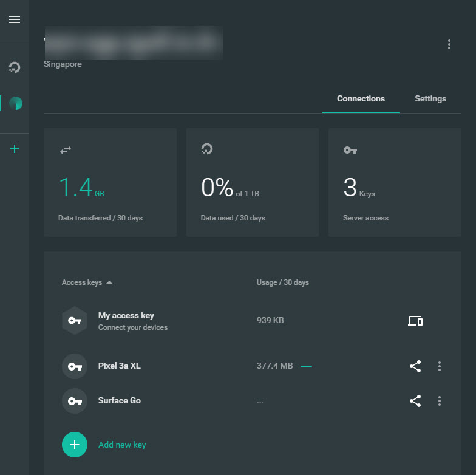The image size is (476, 475).
Task: Select the active Outline server in sidebar
Action: (x=16, y=103)
